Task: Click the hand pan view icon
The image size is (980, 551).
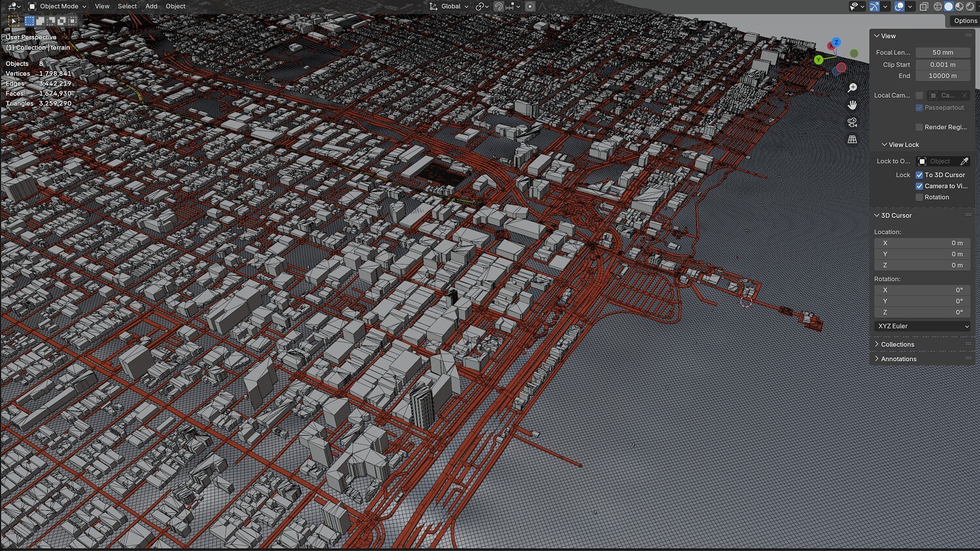Action: 853,105
